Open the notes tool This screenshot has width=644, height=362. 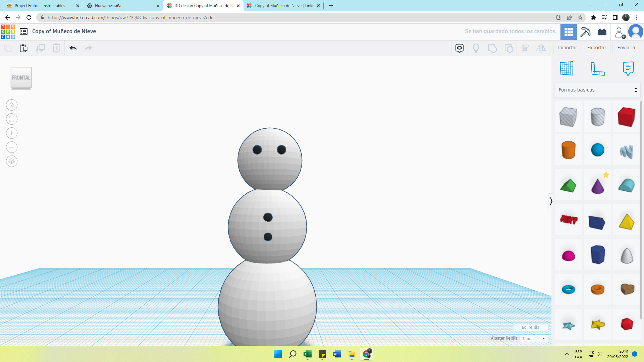click(628, 69)
